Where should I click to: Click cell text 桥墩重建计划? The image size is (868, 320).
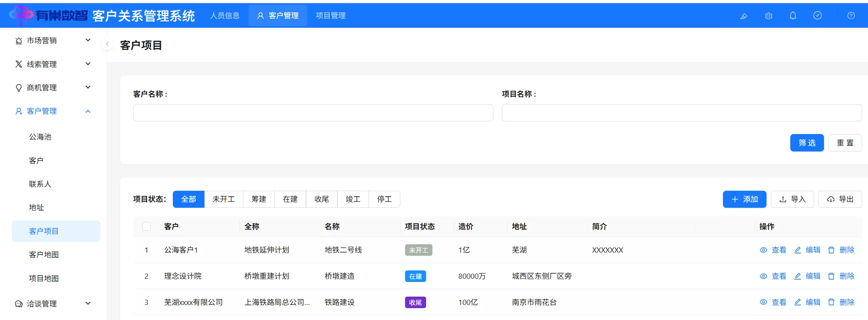click(267, 276)
